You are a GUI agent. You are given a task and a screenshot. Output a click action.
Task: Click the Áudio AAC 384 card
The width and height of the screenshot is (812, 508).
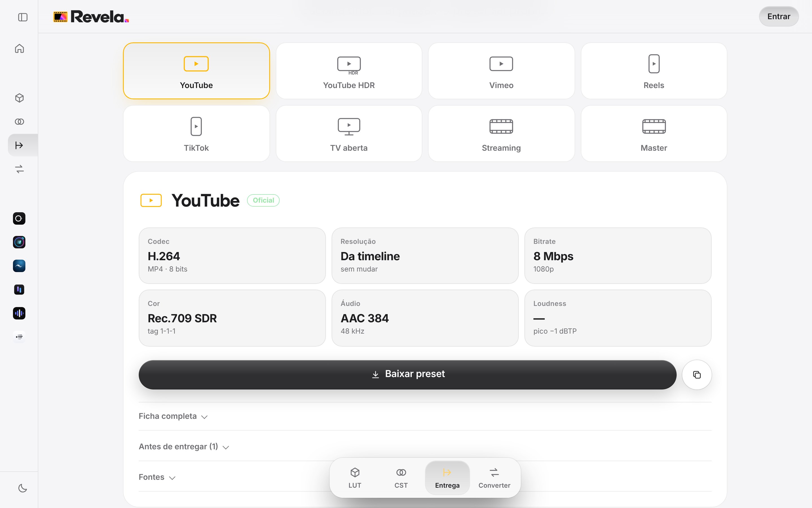[x=425, y=318]
